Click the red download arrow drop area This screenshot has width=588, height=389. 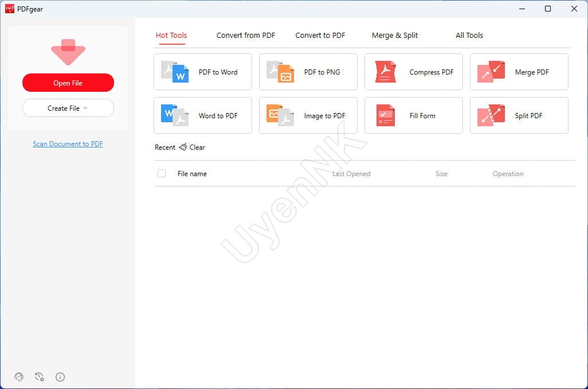point(68,52)
